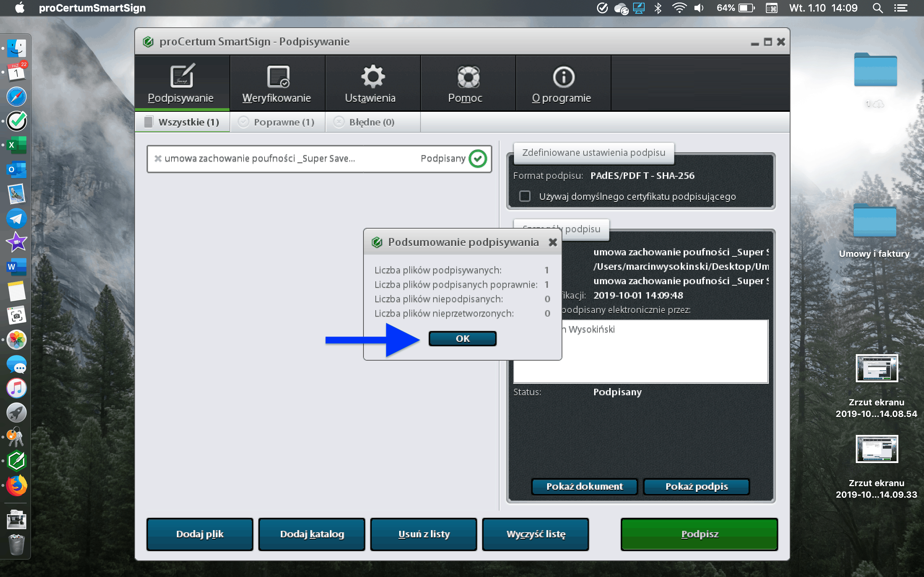Launch Firefox from the dock
924x577 pixels.
16,485
